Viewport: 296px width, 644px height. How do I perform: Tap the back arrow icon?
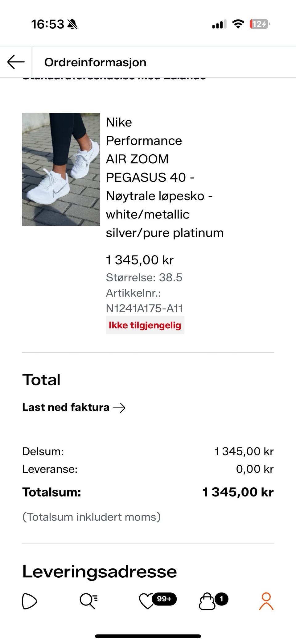click(x=16, y=62)
